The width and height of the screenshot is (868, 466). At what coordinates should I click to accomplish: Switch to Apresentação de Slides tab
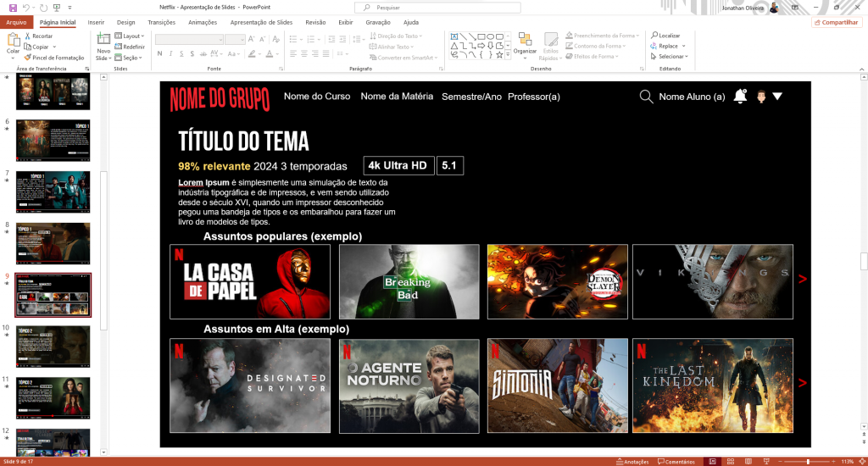[x=261, y=22]
